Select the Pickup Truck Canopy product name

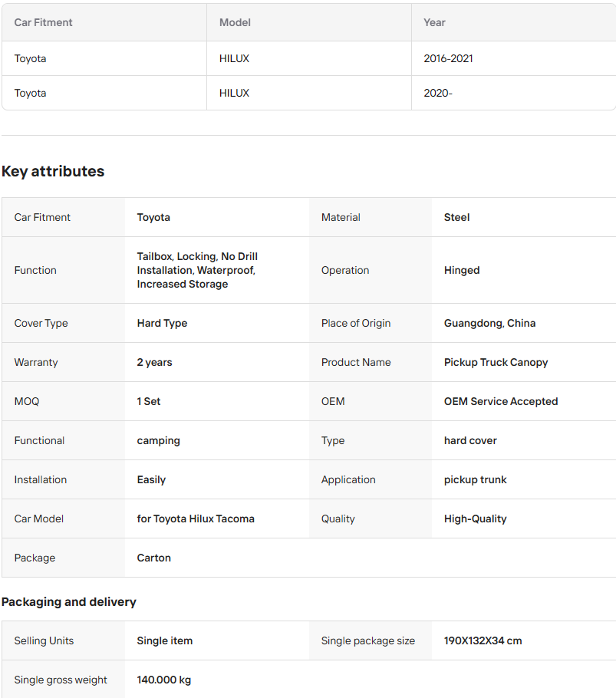point(496,362)
